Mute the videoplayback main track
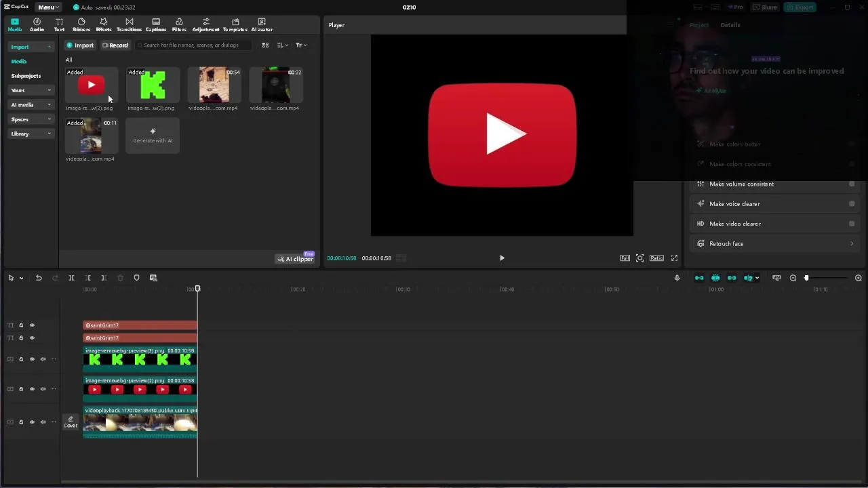 [x=43, y=422]
